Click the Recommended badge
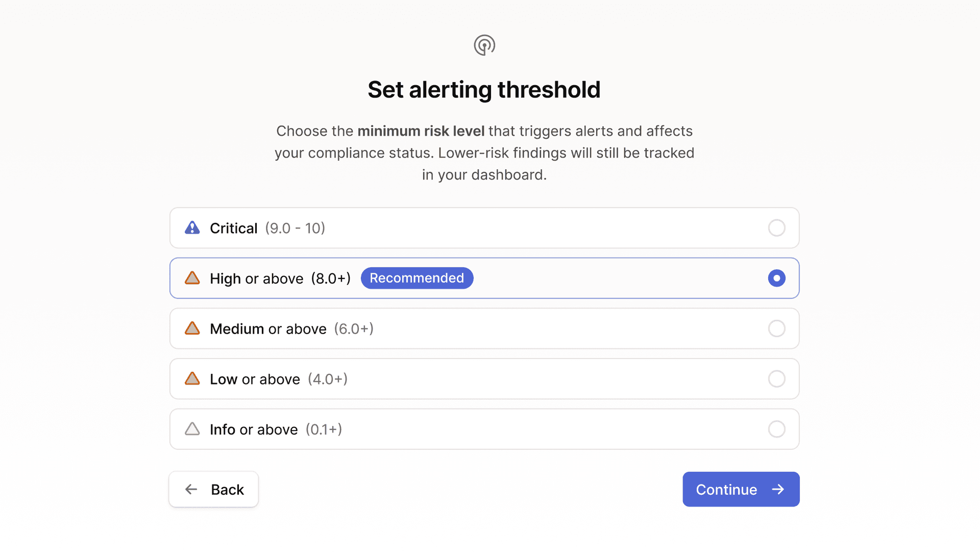Screen dimensions: 980x560 click(417, 278)
